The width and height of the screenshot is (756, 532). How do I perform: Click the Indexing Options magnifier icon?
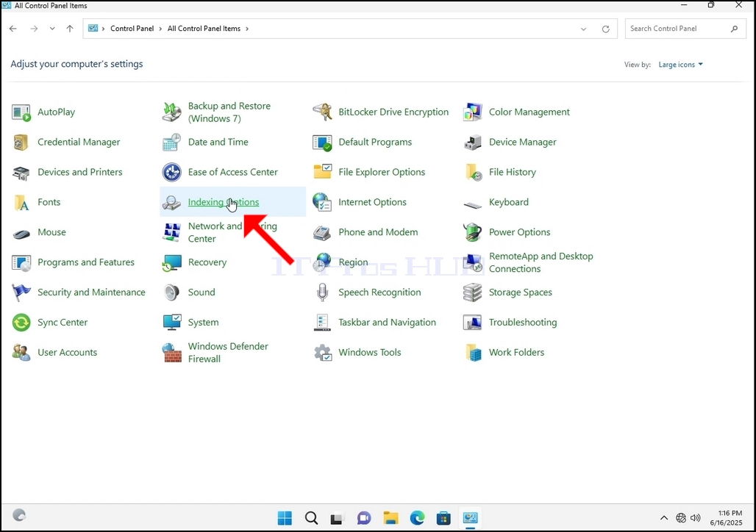coord(171,203)
